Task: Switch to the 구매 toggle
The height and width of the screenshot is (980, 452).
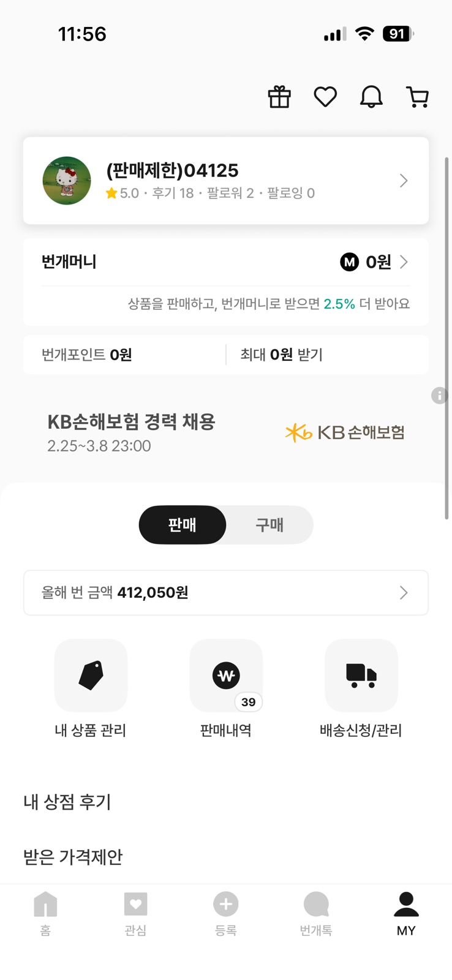Action: click(x=269, y=525)
